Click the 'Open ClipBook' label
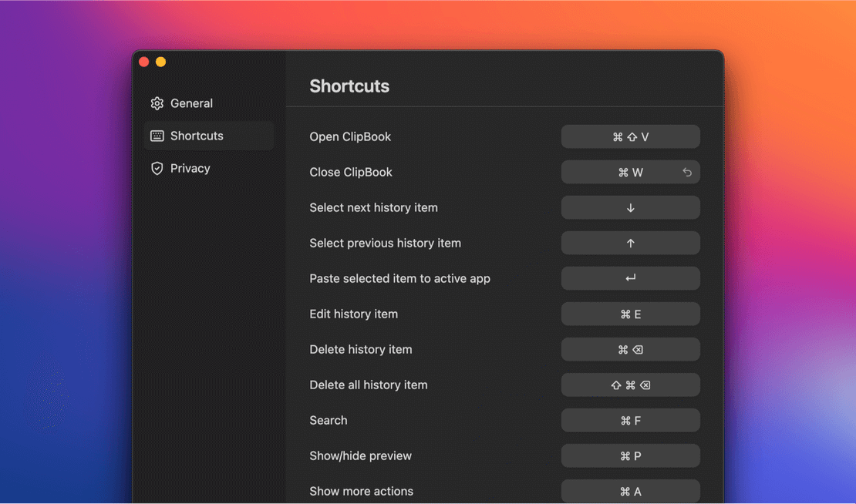Image resolution: width=856 pixels, height=504 pixels. (x=350, y=137)
